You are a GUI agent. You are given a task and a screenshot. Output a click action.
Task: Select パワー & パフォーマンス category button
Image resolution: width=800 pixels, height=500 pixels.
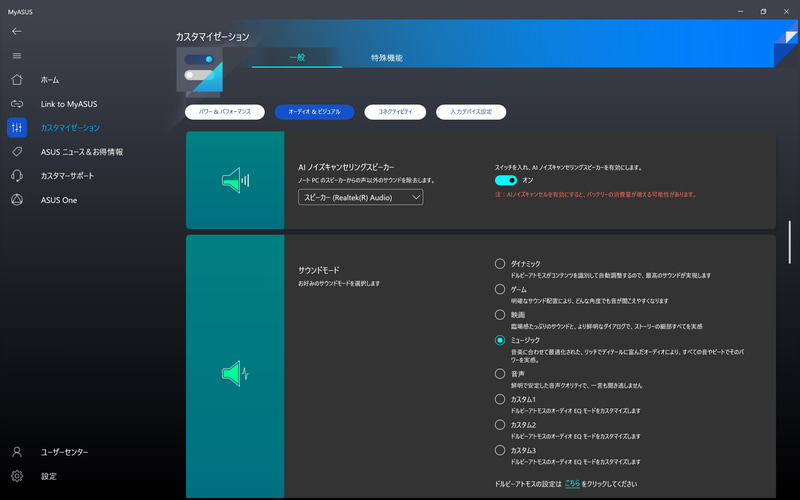pyautogui.click(x=224, y=112)
